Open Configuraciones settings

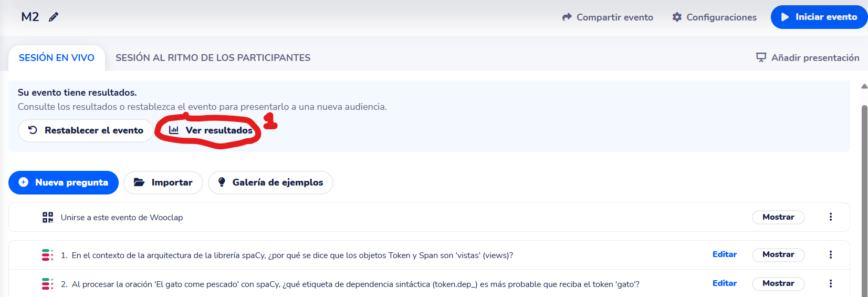(x=714, y=17)
